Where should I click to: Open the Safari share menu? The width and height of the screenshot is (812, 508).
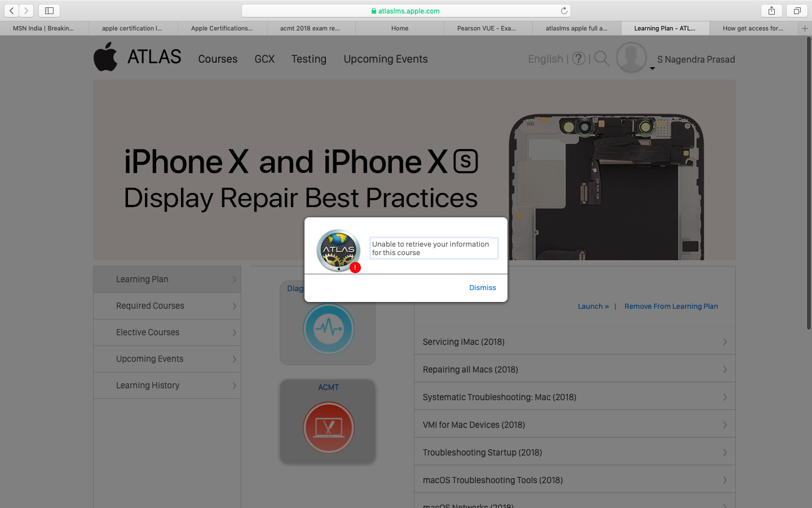point(771,11)
